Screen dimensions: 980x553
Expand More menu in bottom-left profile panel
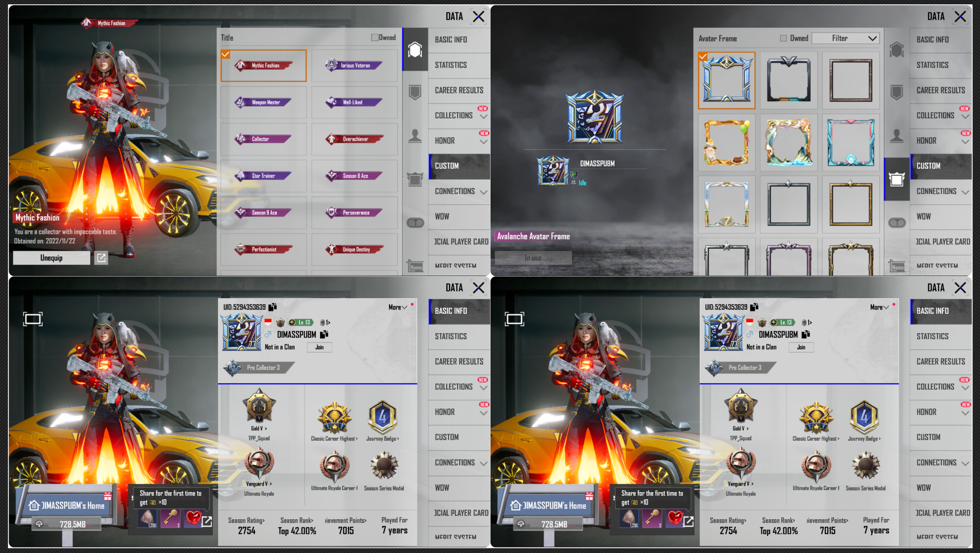(398, 307)
